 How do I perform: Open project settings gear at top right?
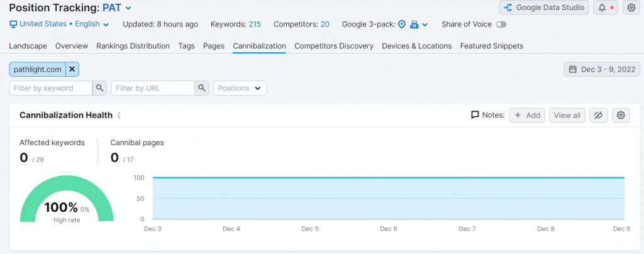[x=631, y=8]
